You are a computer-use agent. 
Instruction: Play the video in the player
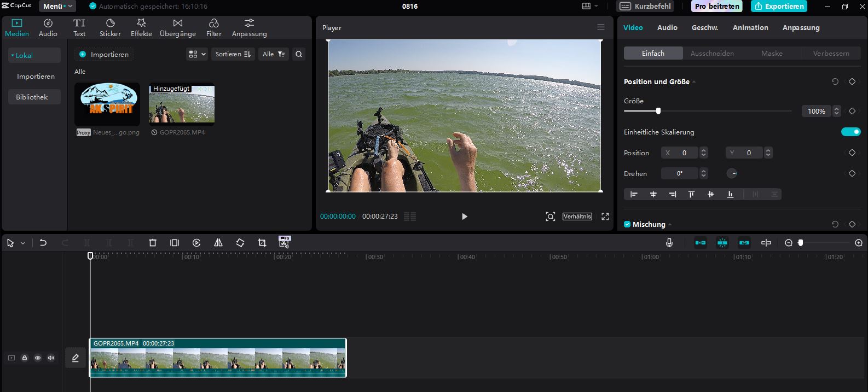(464, 217)
